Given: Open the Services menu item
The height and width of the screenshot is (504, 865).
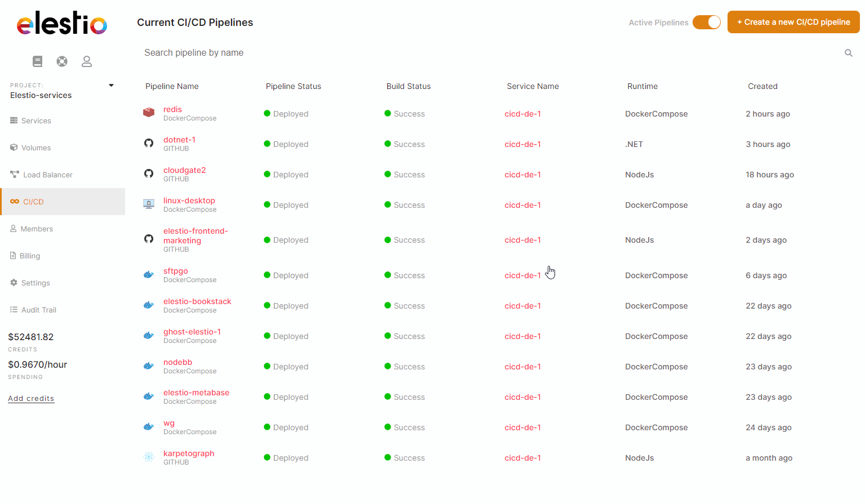Looking at the screenshot, I should click(36, 121).
